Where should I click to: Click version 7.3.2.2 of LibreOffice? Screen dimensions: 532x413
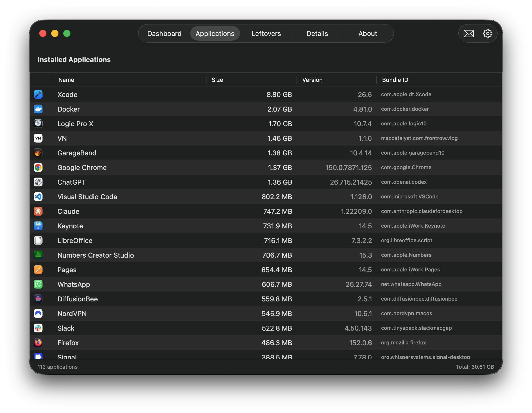point(362,241)
